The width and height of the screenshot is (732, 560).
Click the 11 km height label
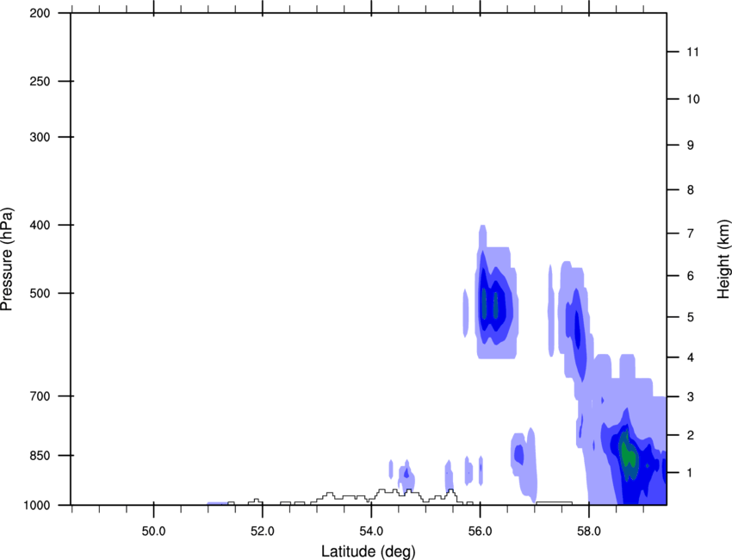pyautogui.click(x=693, y=52)
